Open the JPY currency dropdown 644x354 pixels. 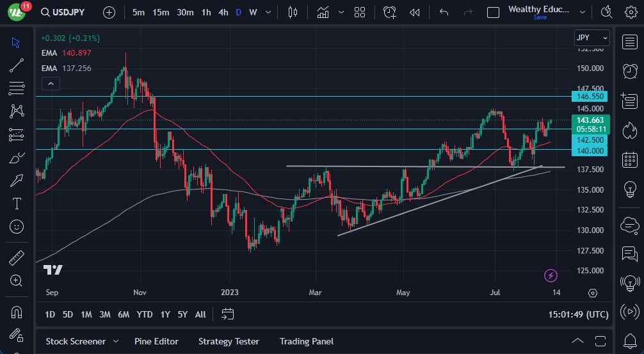[x=592, y=38]
